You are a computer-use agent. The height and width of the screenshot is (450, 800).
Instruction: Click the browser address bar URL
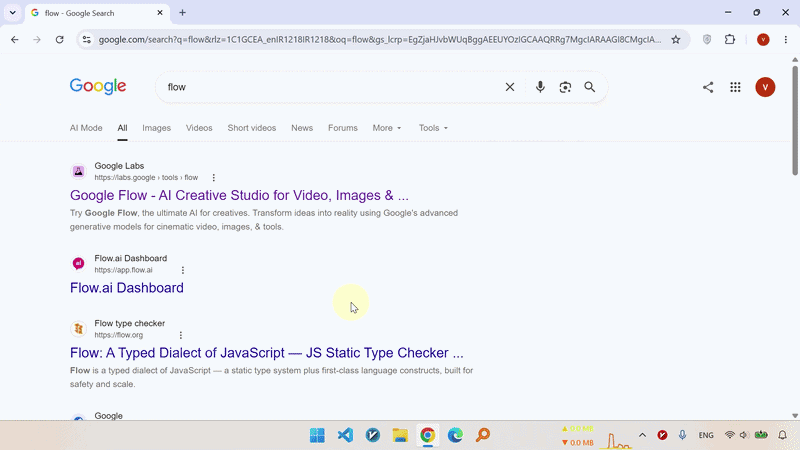380,39
